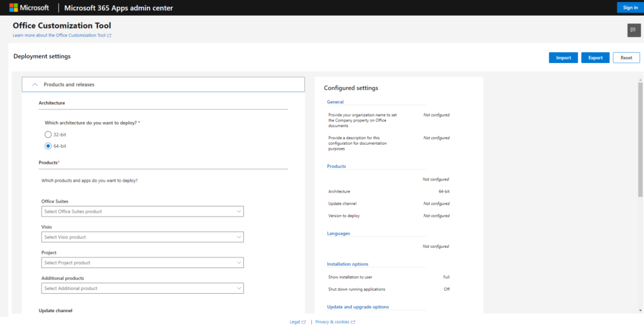Screen dimensions: 644x326
Task: Click the Architecture section heading
Action: (52, 103)
